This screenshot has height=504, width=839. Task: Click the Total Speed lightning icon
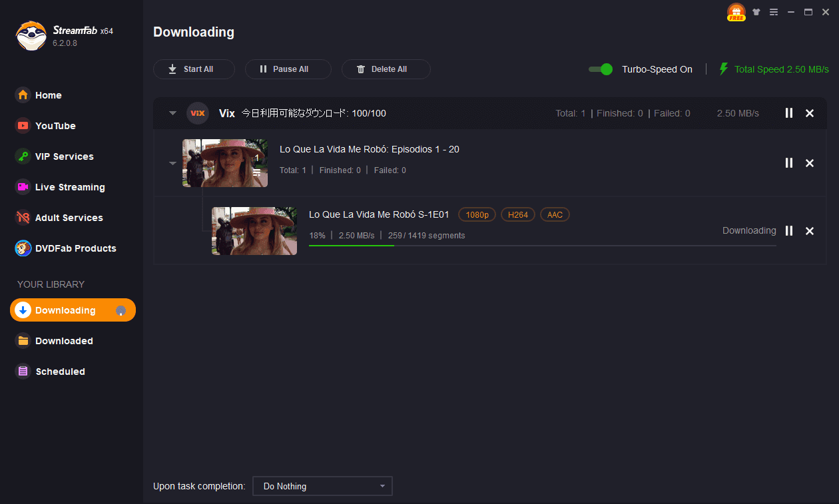[724, 69]
